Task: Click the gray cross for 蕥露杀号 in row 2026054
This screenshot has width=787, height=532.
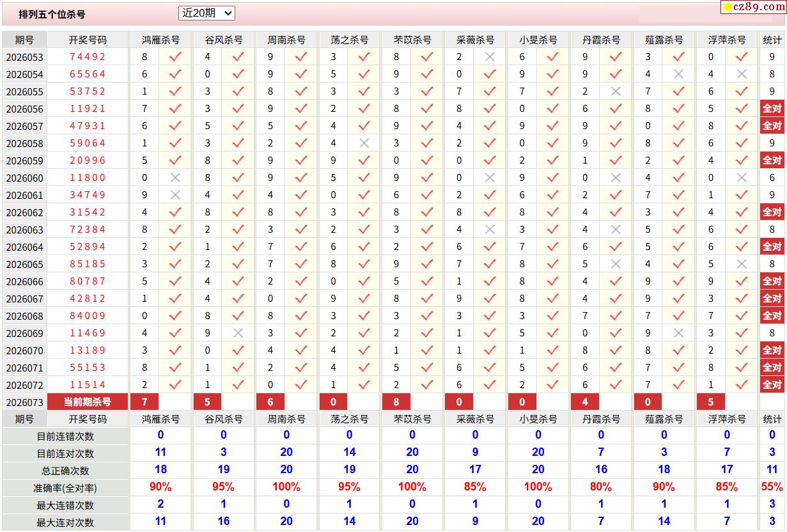Action: [x=678, y=74]
